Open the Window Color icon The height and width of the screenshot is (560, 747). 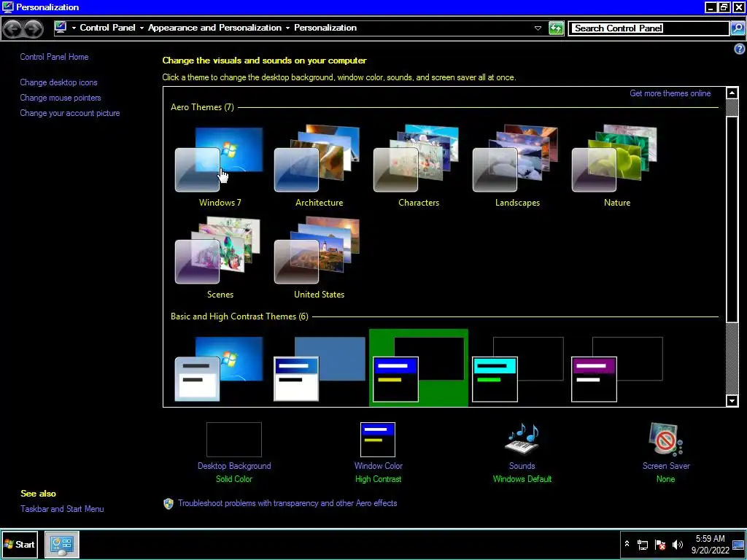378,439
